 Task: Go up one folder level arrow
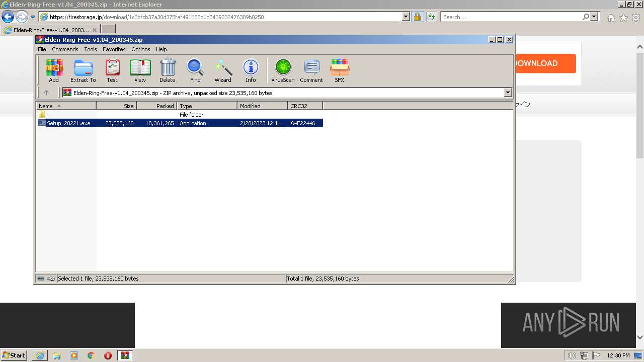tap(46, 93)
